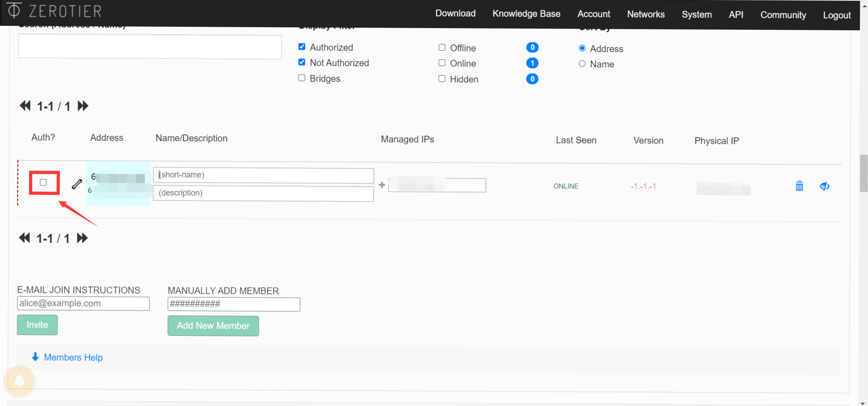Enable the Bridges filter

click(302, 78)
